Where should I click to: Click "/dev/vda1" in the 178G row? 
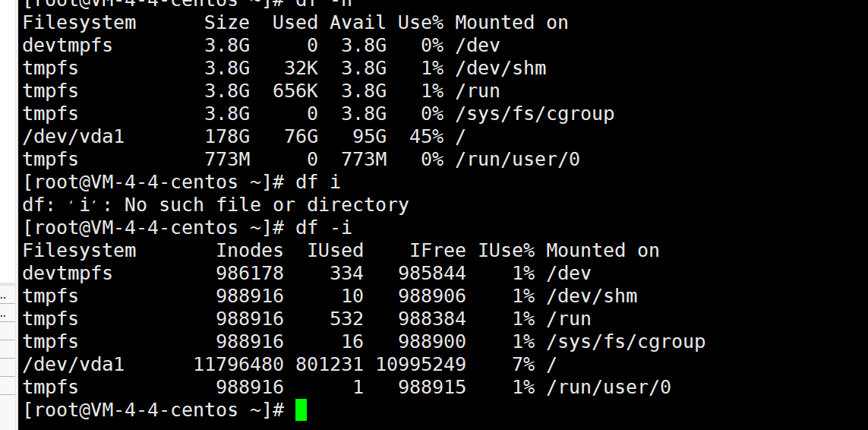click(73, 136)
